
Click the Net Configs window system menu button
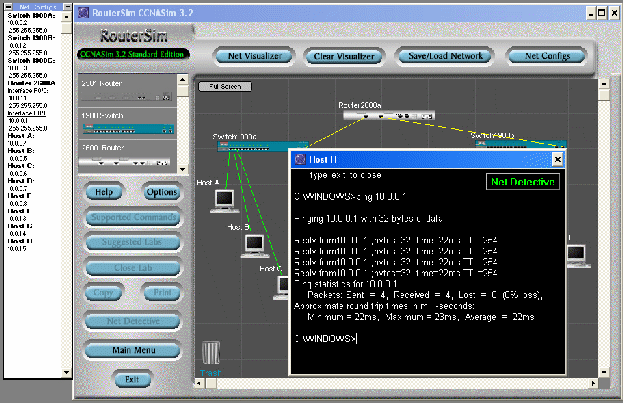click(8, 7)
